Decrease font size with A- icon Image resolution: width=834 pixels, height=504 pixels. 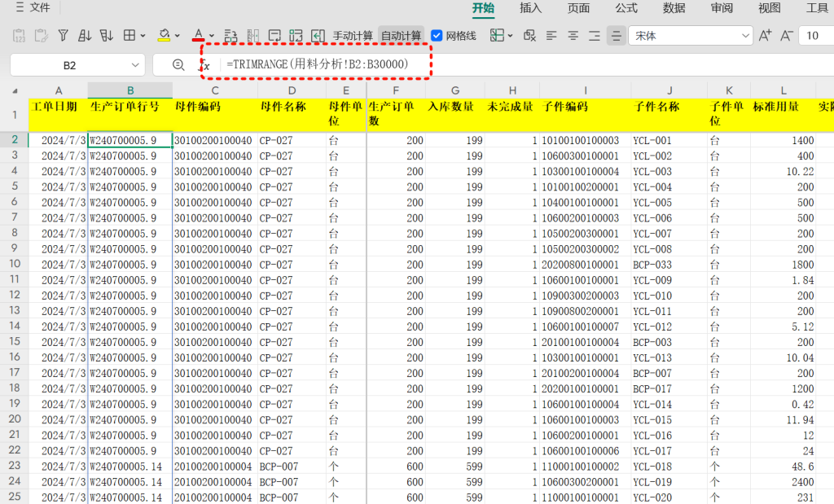pyautogui.click(x=787, y=36)
